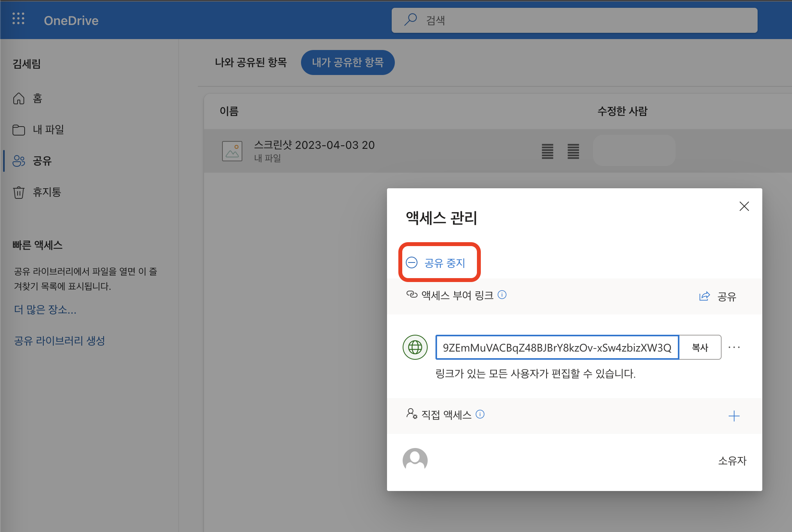The image size is (792, 532).
Task: Click the search magnifier icon
Action: coord(410,20)
